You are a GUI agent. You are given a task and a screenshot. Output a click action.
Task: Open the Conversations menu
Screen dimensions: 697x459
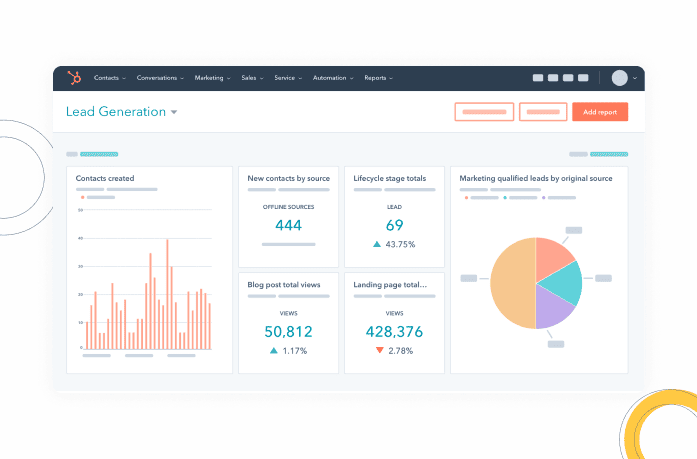point(160,78)
